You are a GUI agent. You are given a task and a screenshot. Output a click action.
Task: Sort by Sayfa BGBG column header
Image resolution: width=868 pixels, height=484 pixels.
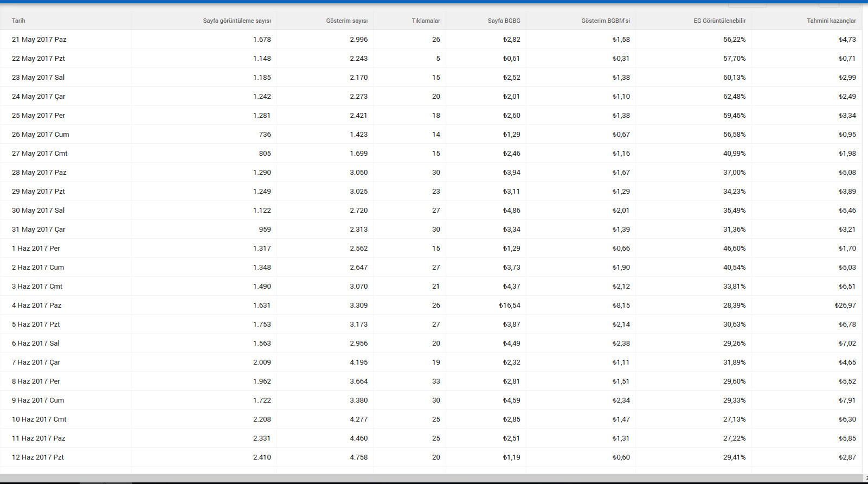504,21
